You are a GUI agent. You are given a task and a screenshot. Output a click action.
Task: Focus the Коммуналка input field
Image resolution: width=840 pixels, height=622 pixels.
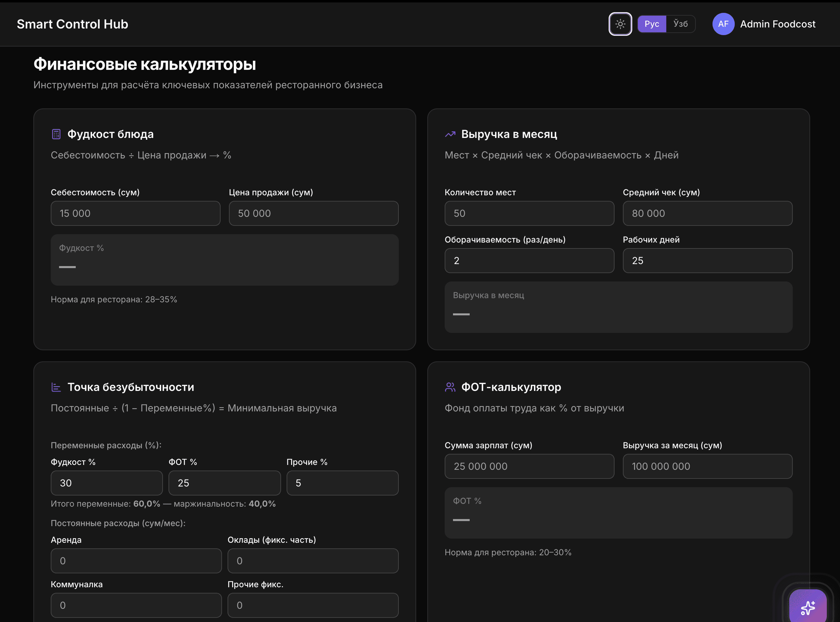click(136, 605)
